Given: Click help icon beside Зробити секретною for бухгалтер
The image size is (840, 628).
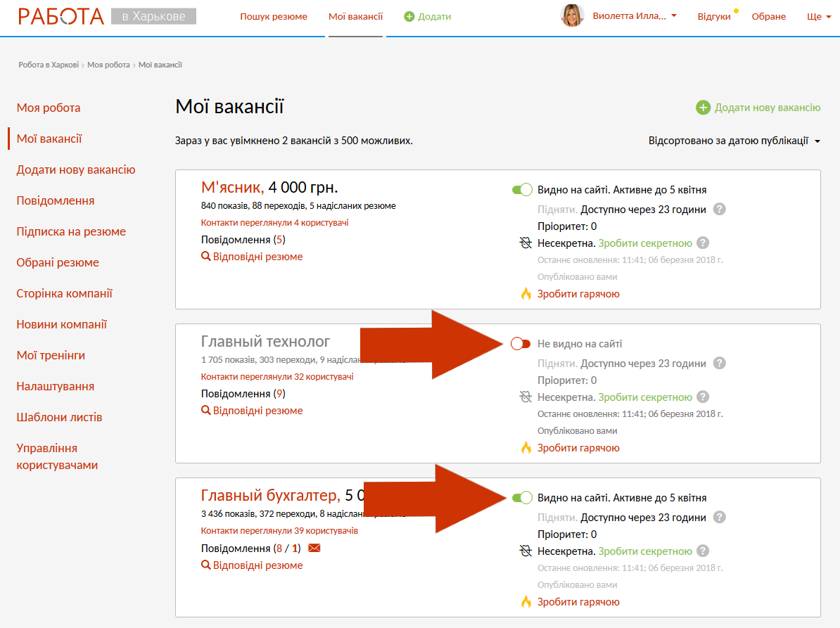Looking at the screenshot, I should tap(703, 551).
